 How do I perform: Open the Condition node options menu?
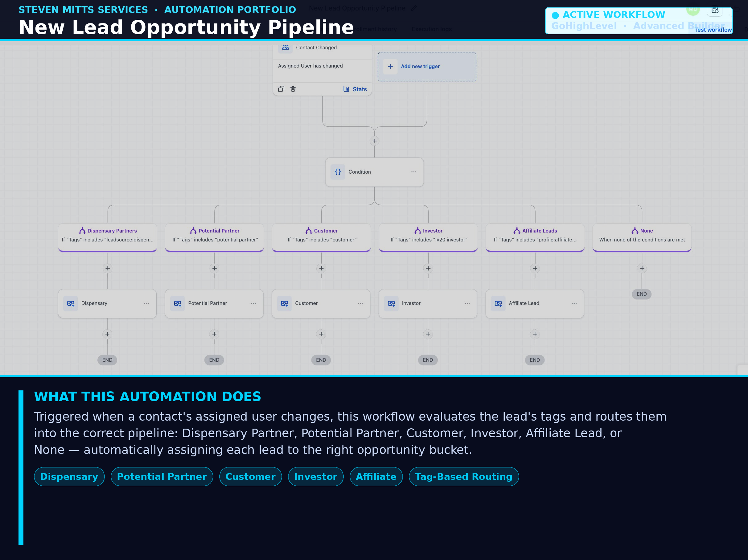[413, 172]
